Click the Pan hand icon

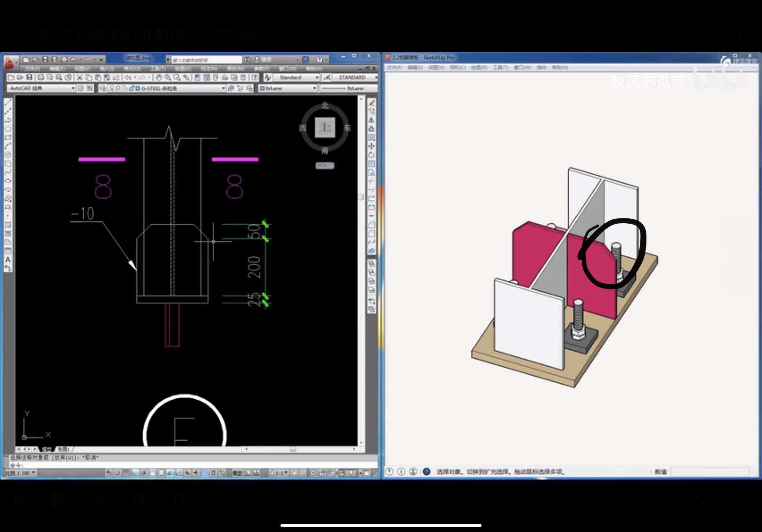tap(159, 78)
